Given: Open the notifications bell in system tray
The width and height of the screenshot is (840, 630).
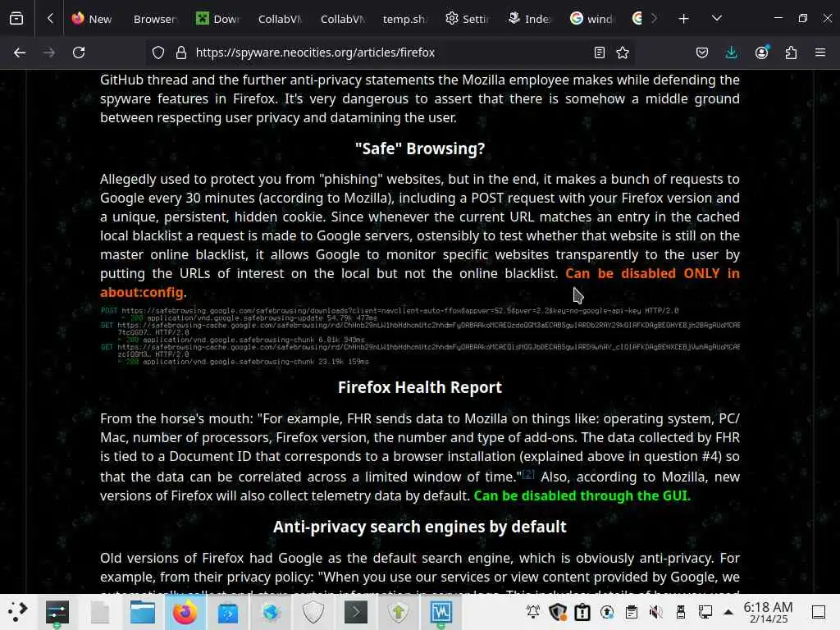Looking at the screenshot, I should [533, 611].
